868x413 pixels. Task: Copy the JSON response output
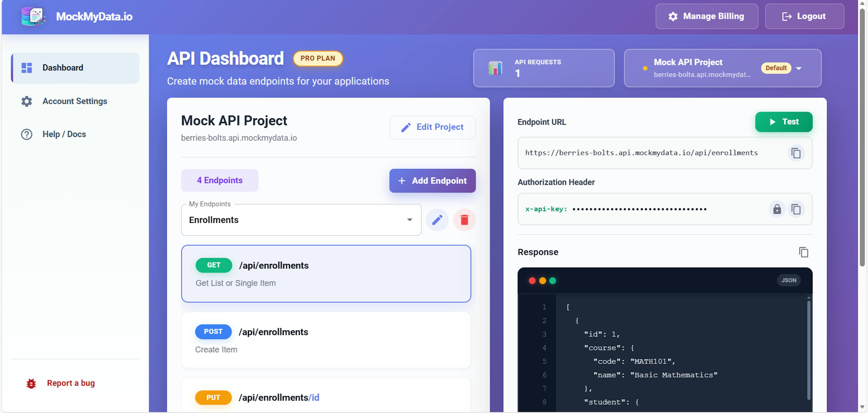(804, 252)
